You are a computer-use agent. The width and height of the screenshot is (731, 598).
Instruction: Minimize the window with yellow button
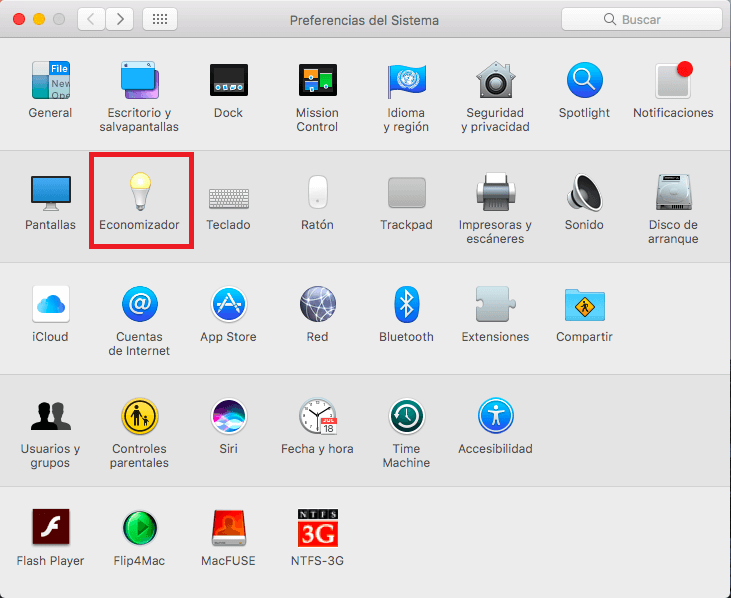point(39,19)
